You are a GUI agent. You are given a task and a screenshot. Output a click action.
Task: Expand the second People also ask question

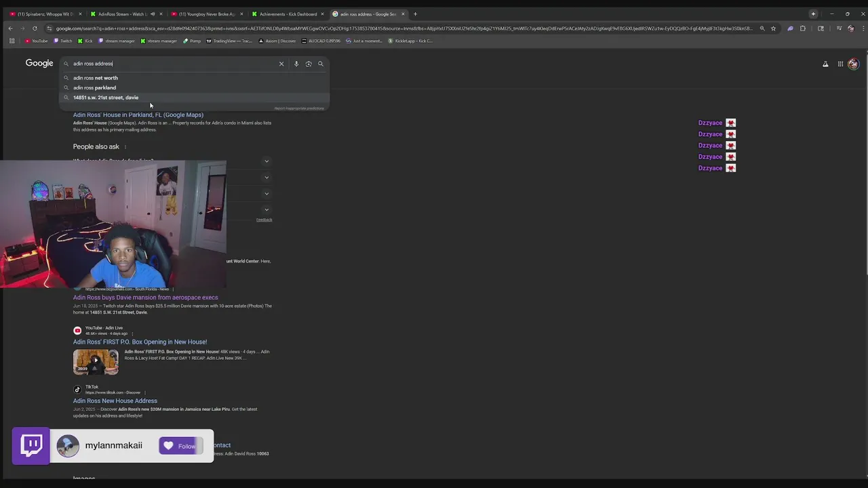pos(267,178)
